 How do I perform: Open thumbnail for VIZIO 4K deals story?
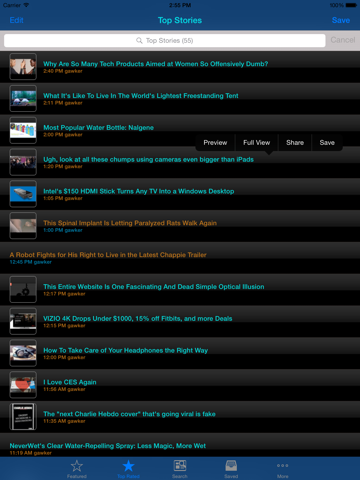point(23,321)
